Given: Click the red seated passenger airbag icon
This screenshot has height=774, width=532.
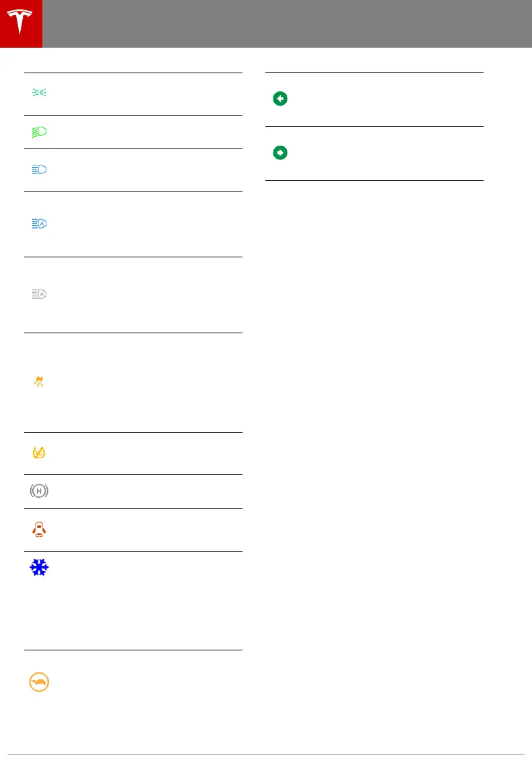Looking at the screenshot, I should pos(39,529).
